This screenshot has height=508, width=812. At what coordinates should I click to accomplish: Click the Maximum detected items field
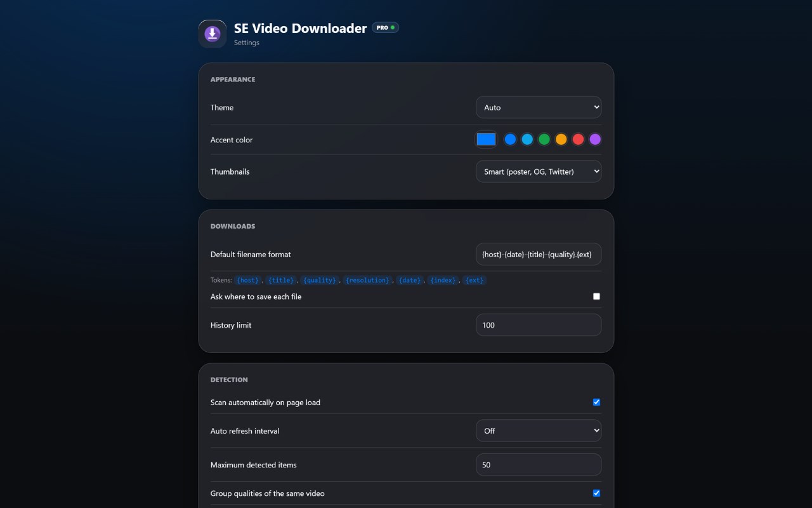tap(539, 465)
